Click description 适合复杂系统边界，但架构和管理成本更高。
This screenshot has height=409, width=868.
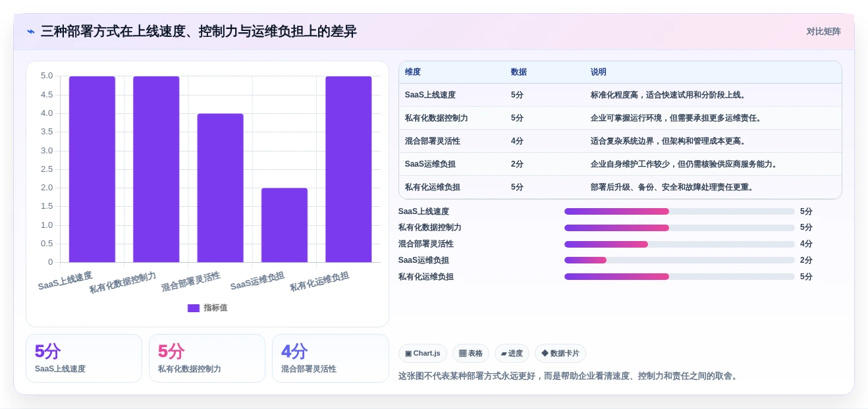pyautogui.click(x=669, y=141)
